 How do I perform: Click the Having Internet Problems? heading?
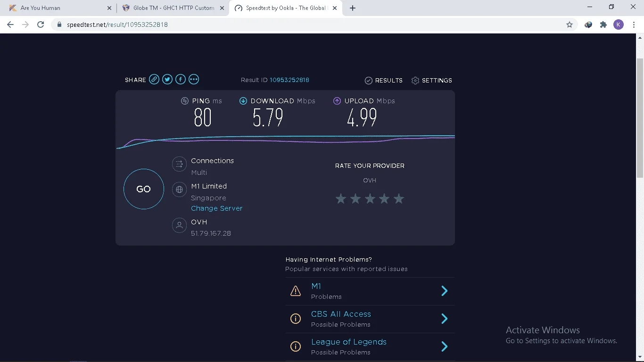tap(329, 259)
